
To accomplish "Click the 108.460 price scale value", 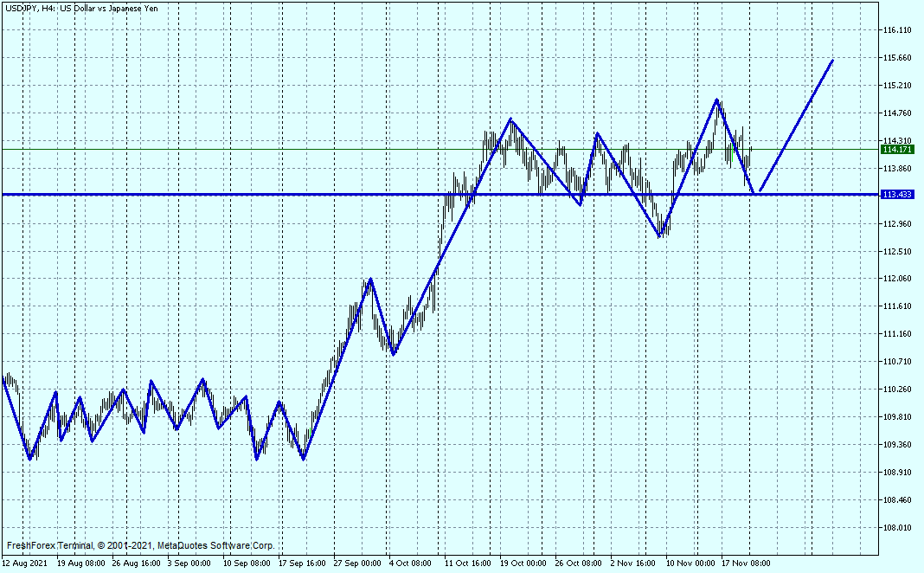I will pyautogui.click(x=897, y=500).
